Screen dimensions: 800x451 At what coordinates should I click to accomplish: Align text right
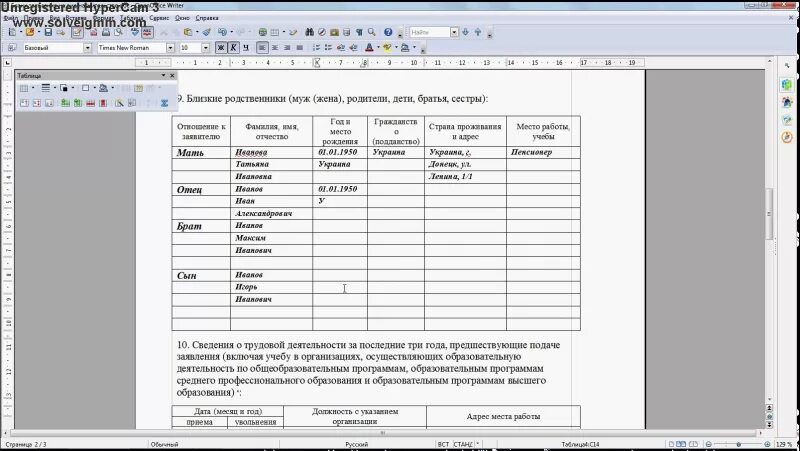coord(287,47)
